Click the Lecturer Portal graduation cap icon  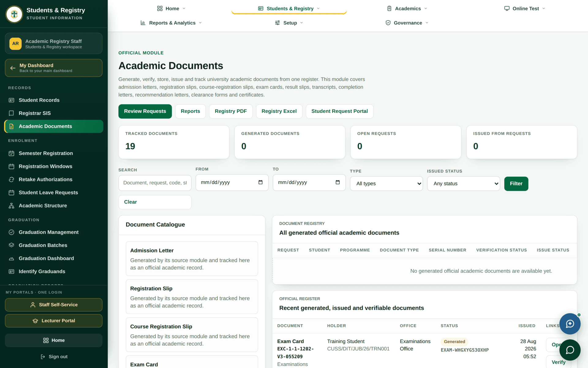(35, 321)
